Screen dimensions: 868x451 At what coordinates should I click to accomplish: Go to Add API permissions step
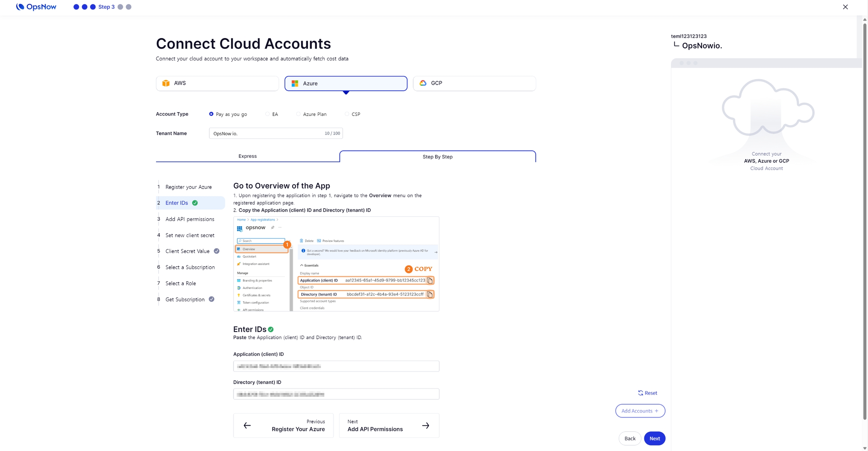tap(190, 219)
